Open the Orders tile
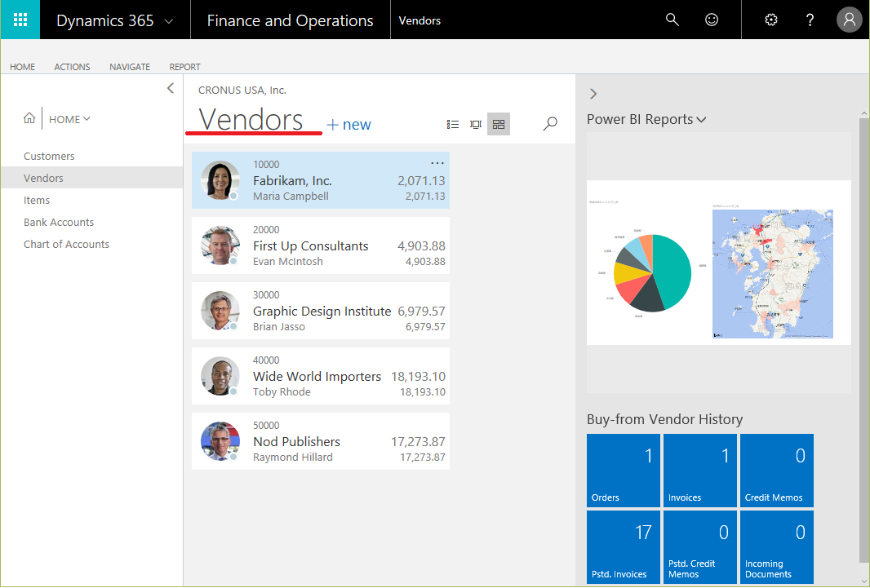The height and width of the screenshot is (588, 870). (x=623, y=471)
